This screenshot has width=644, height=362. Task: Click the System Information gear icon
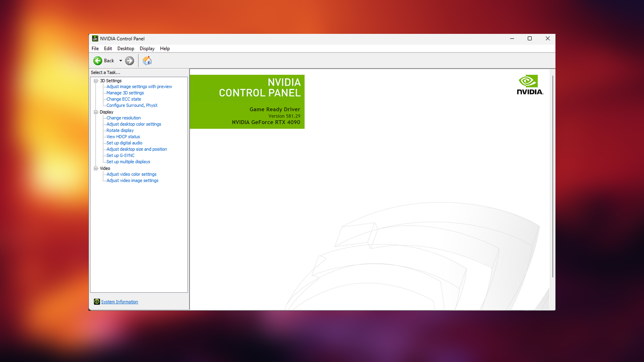[x=97, y=301]
